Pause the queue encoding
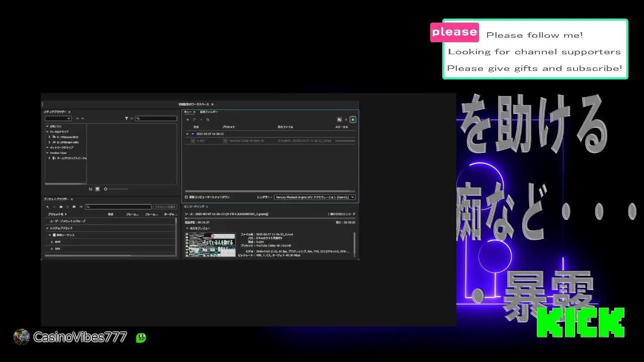Screen dimensions: 644x362 point(353,120)
